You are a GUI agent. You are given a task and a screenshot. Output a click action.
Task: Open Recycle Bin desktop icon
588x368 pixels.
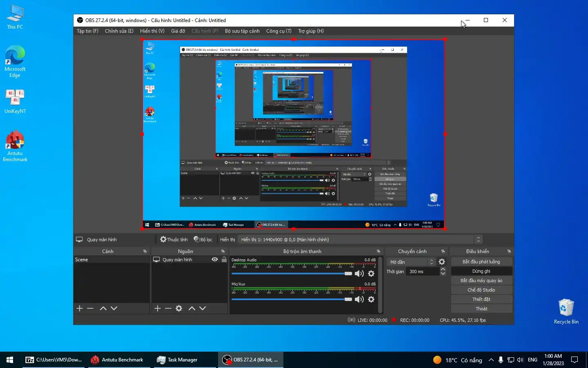(566, 312)
